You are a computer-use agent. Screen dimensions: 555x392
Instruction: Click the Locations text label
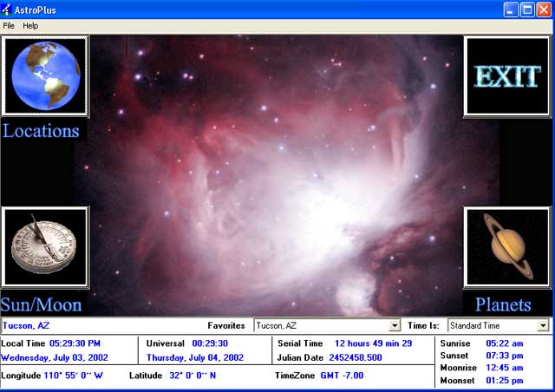(x=41, y=131)
